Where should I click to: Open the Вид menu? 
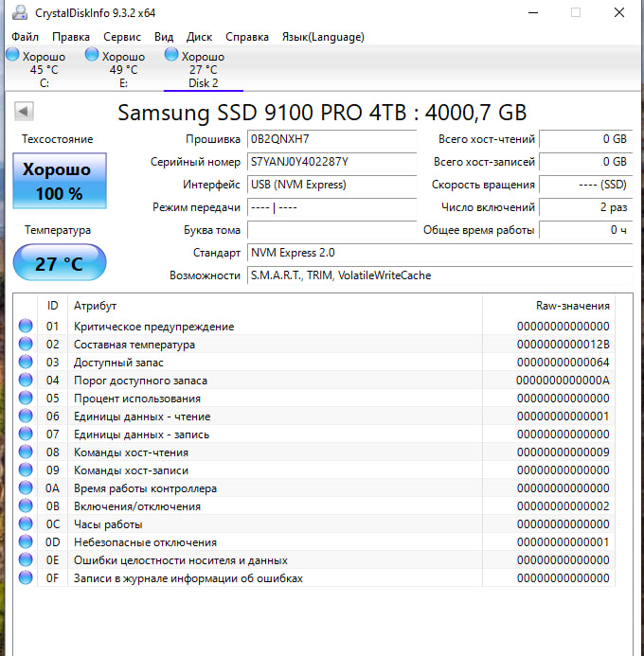(x=164, y=37)
